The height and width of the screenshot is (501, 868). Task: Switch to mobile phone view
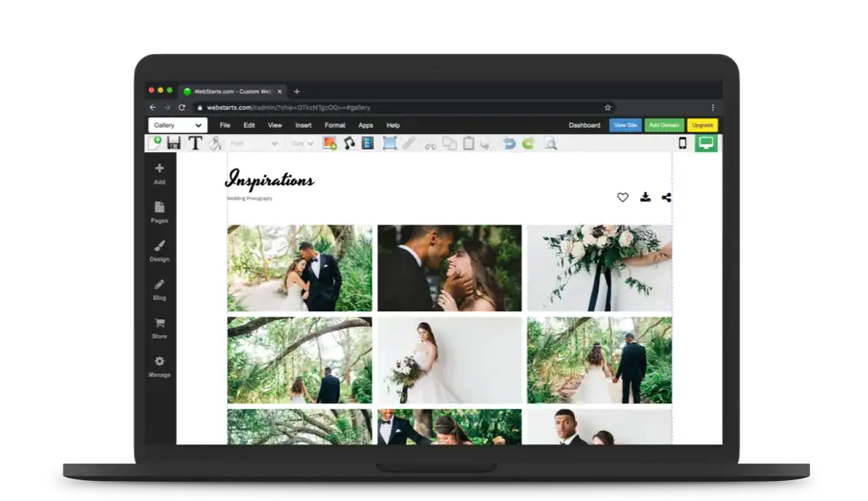click(x=682, y=144)
